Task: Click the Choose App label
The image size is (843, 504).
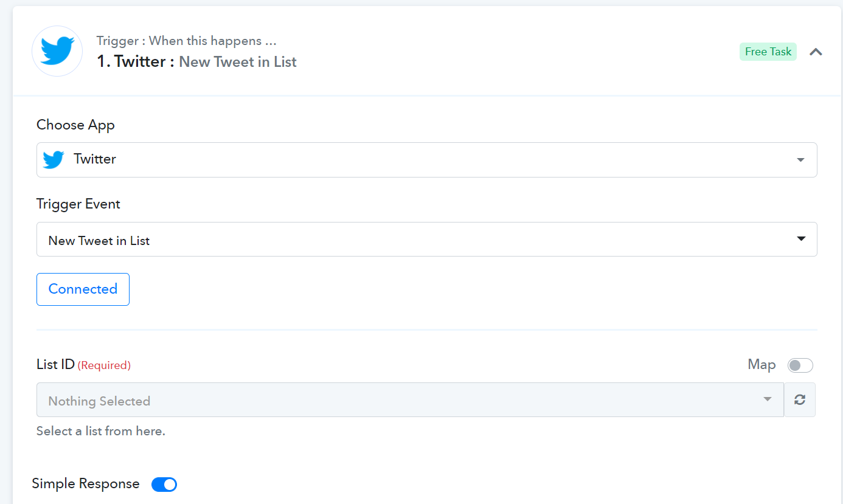Action: point(75,125)
